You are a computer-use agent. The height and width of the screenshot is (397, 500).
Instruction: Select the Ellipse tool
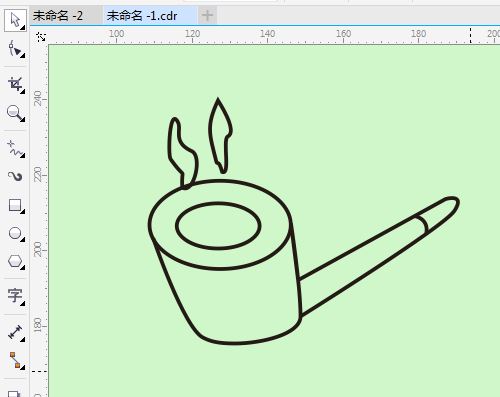(16, 234)
